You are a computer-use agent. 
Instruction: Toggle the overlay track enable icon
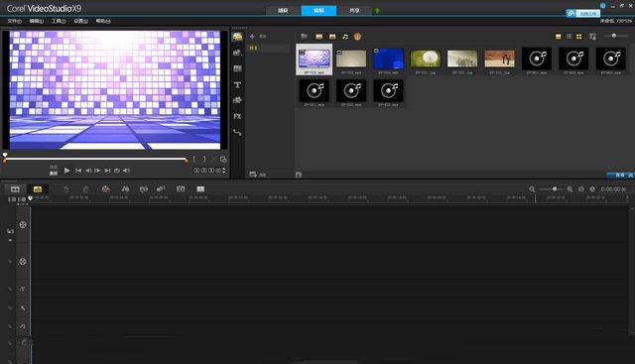10,262
